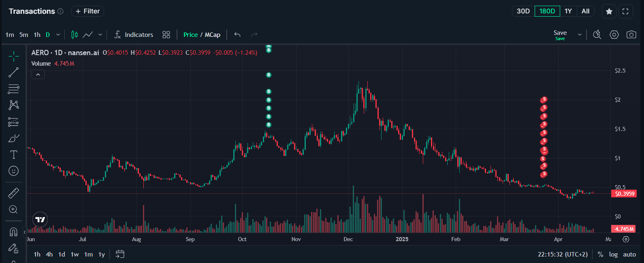Viewport: 644px width, 263px height.
Task: Set bottom range to 1h
Action: click(37, 254)
